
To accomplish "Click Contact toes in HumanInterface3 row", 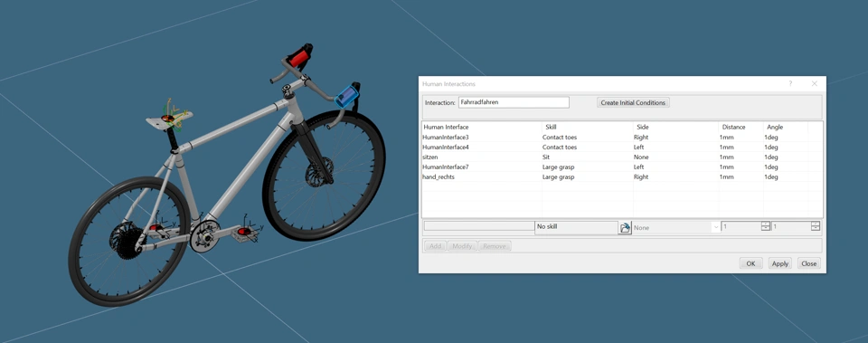I will coord(559,137).
